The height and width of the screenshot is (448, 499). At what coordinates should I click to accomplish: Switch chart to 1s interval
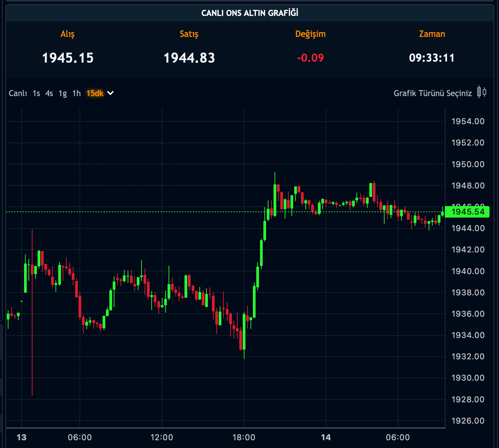click(36, 93)
